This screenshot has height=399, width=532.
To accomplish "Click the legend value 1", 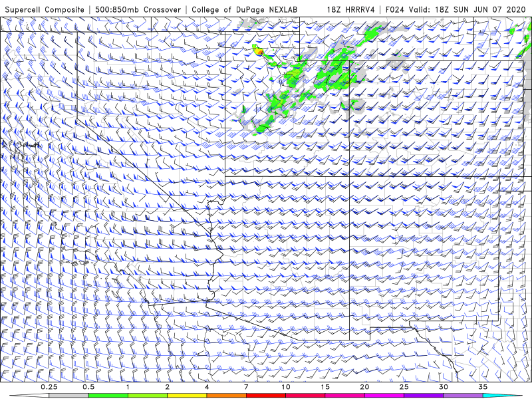I will click(x=128, y=387).
